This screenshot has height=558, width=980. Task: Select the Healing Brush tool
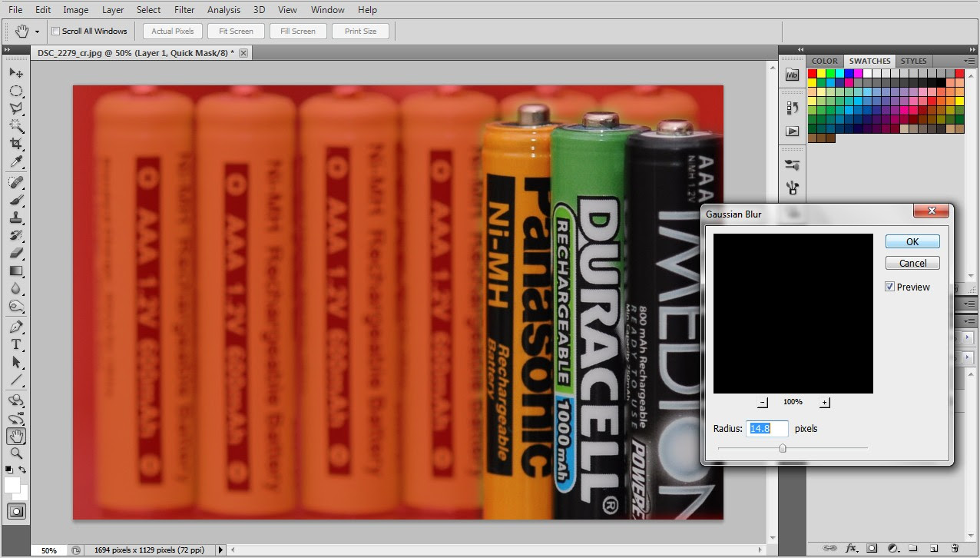16,182
